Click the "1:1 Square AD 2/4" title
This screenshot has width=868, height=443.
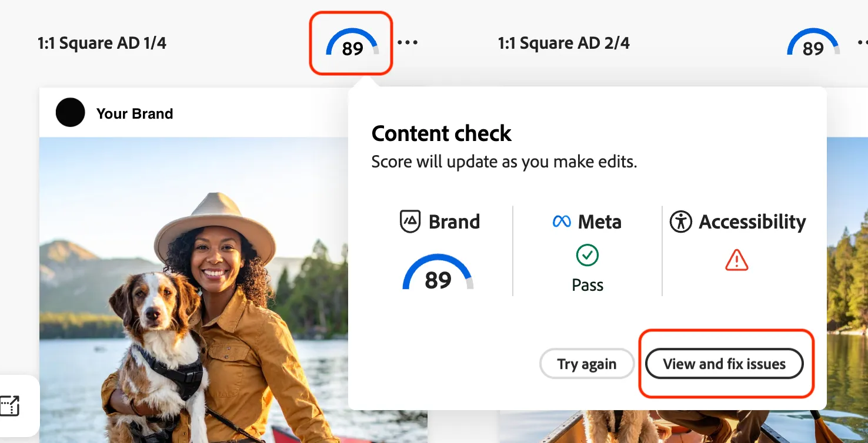563,43
